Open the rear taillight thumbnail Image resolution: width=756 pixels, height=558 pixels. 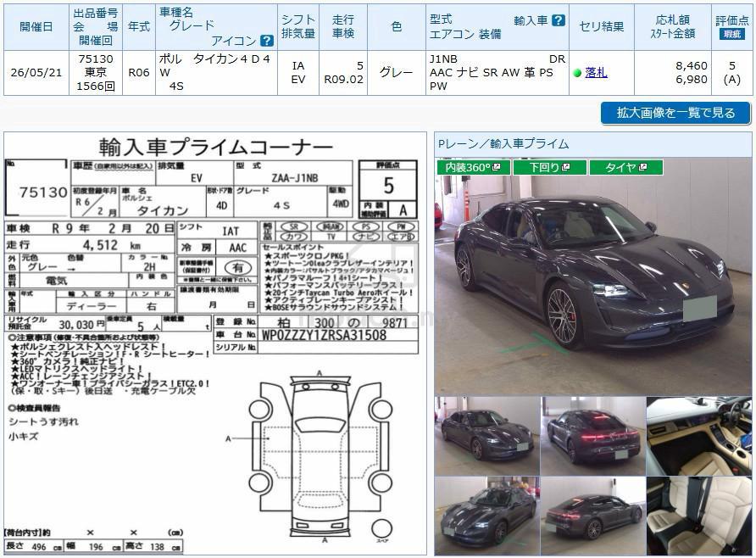click(x=593, y=436)
